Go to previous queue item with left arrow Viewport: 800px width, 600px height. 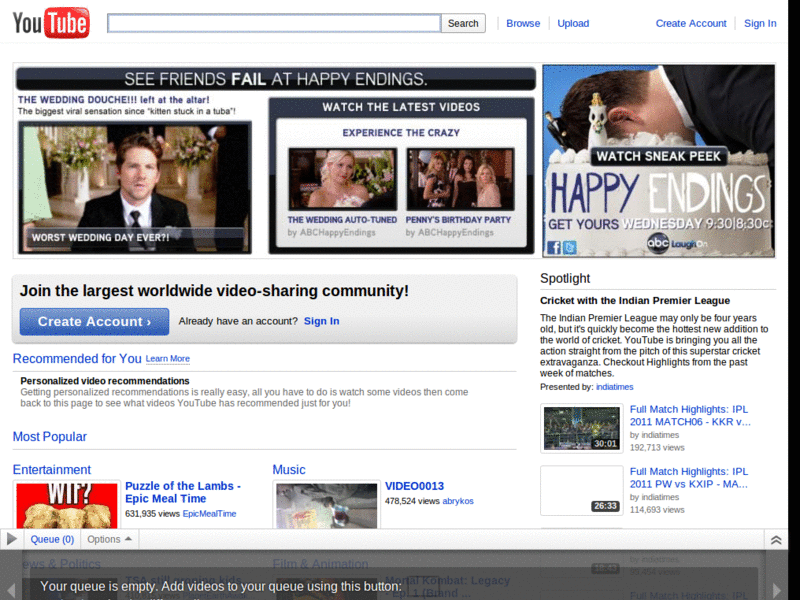pos(11,590)
